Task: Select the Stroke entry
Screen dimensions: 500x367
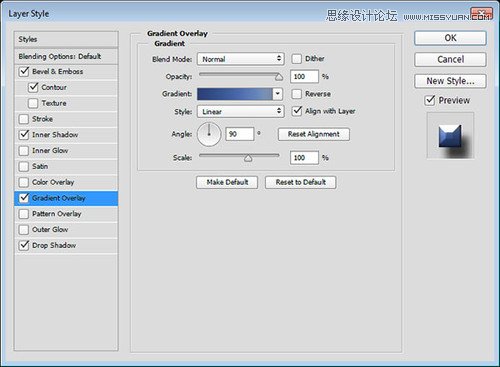Action: pyautogui.click(x=42, y=119)
